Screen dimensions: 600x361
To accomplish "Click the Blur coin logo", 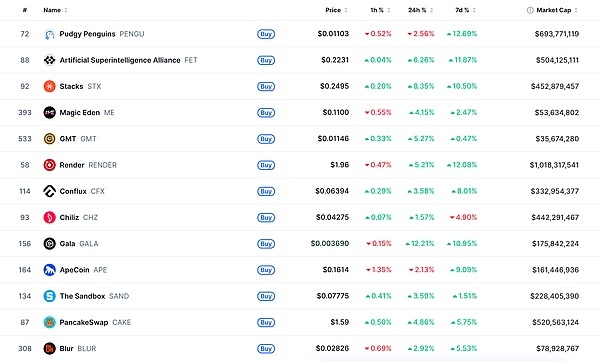I will 49,349.
